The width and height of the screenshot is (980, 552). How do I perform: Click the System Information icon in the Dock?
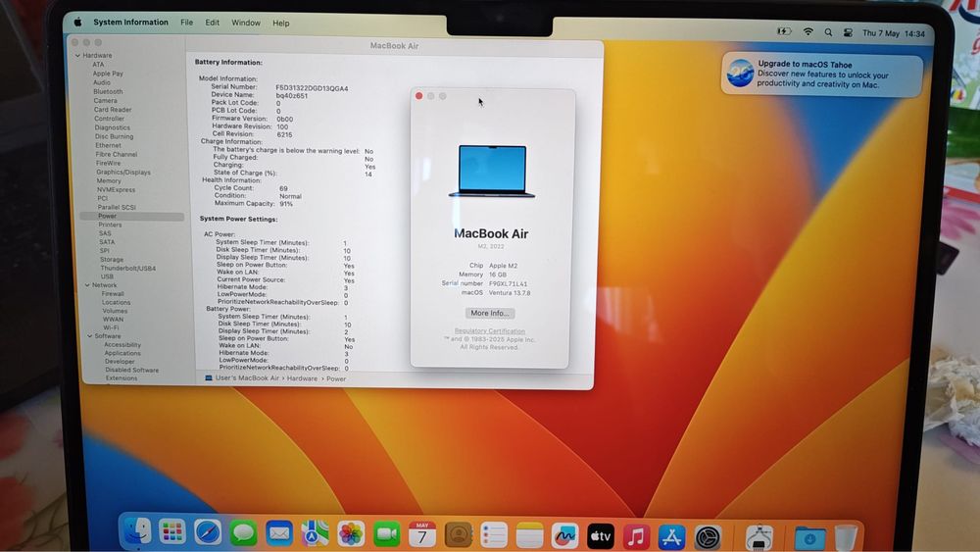(759, 537)
